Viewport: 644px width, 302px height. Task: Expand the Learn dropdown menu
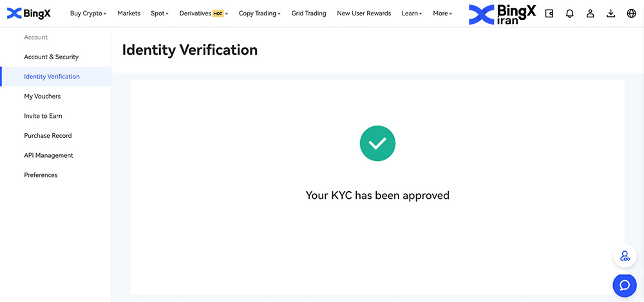coord(412,14)
